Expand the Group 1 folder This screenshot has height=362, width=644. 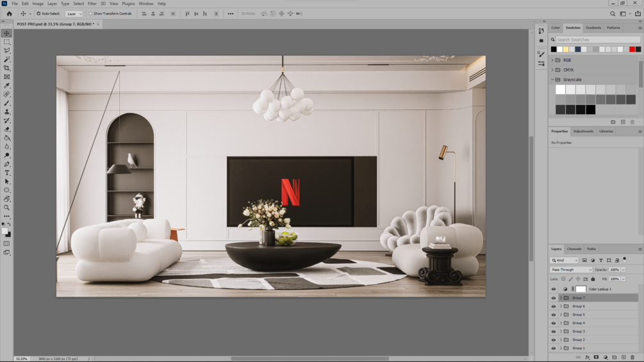(561, 348)
